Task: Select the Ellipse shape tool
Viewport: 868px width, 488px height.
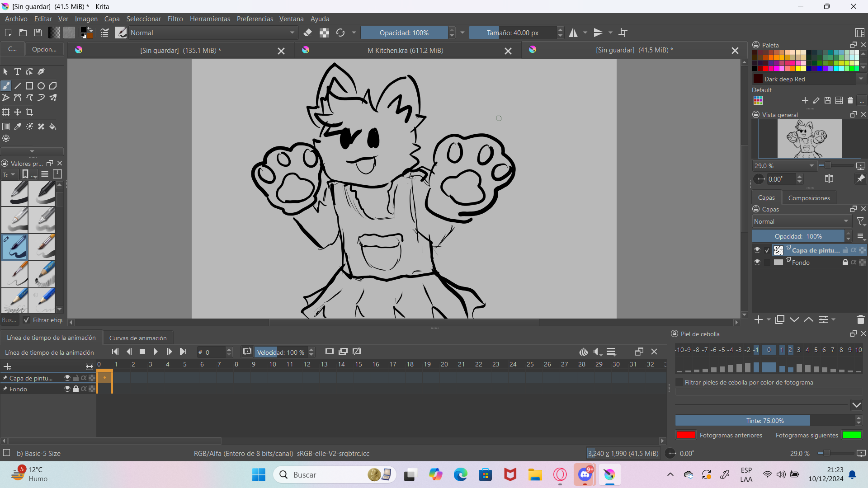Action: click(41, 86)
